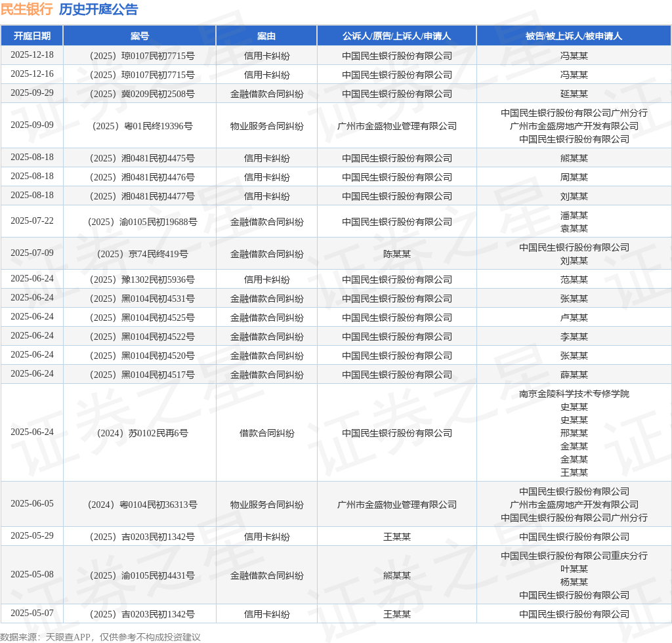Click defendant 延某某
Viewport: 672px width, 643px height.
[x=574, y=94]
